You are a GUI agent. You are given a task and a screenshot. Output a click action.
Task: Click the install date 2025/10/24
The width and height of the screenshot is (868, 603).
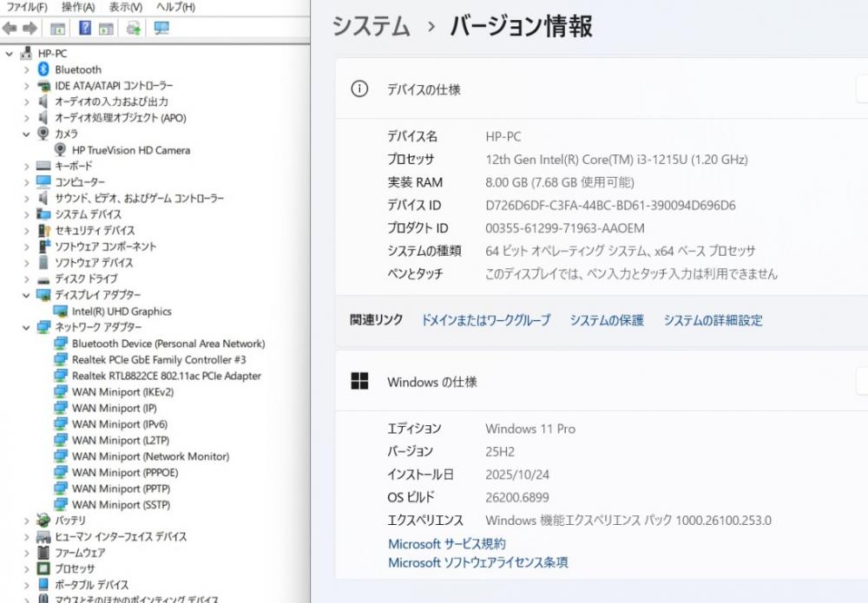point(517,475)
